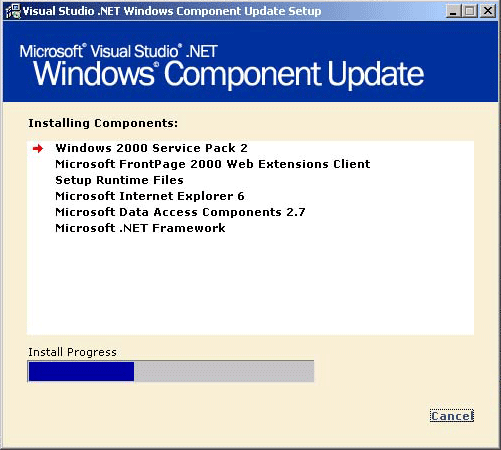Image resolution: width=501 pixels, height=450 pixels.
Task: Select the FrontPage 2000 Web Extensions Client entry
Action: click(x=213, y=164)
